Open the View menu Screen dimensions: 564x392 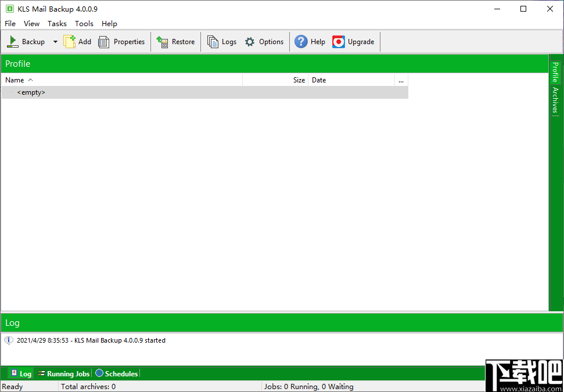pos(31,24)
